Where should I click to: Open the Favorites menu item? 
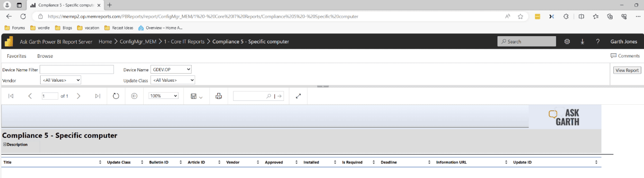pos(17,56)
